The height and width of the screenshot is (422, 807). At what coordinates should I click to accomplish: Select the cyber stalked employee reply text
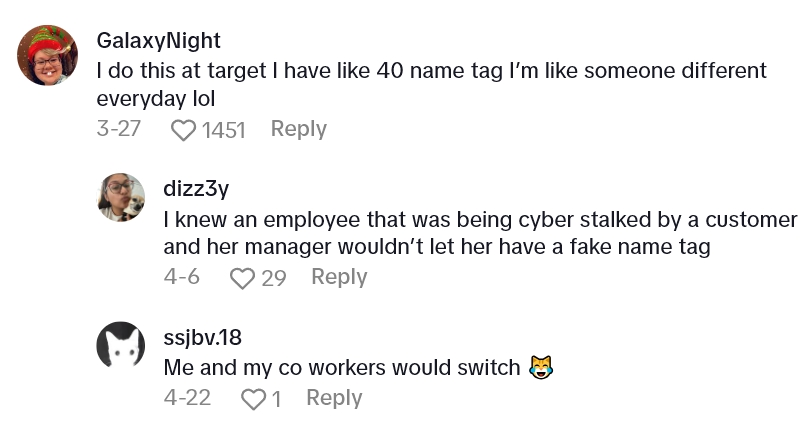tap(480, 233)
